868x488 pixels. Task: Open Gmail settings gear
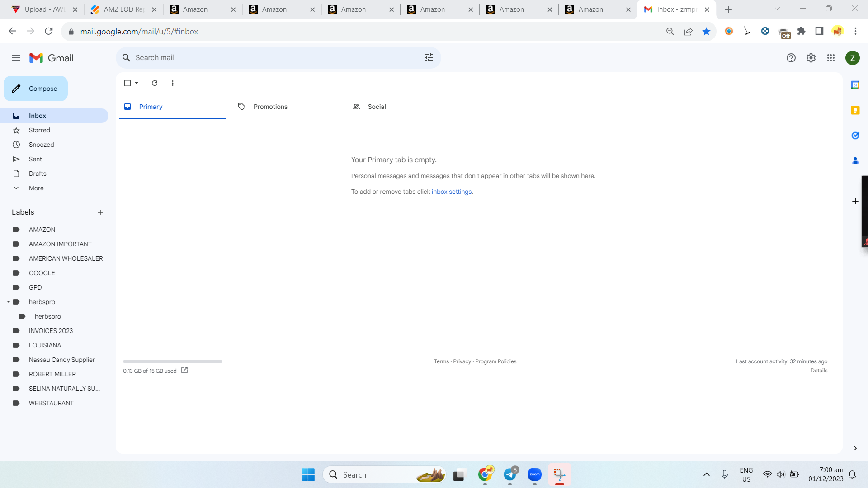[x=811, y=58]
